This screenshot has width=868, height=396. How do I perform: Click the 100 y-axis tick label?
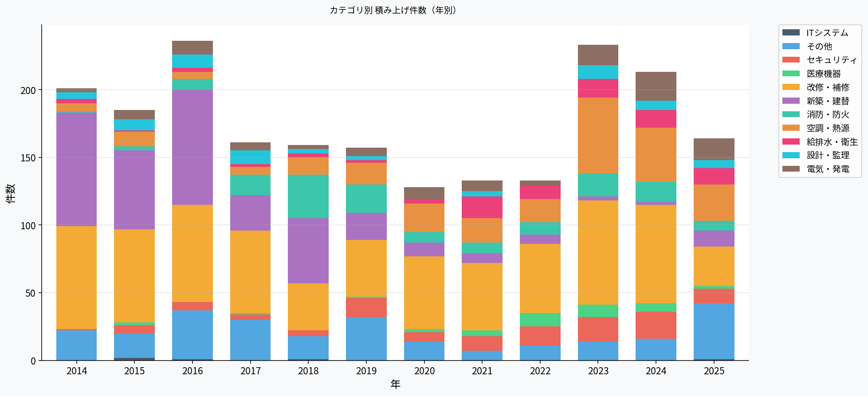click(x=28, y=225)
